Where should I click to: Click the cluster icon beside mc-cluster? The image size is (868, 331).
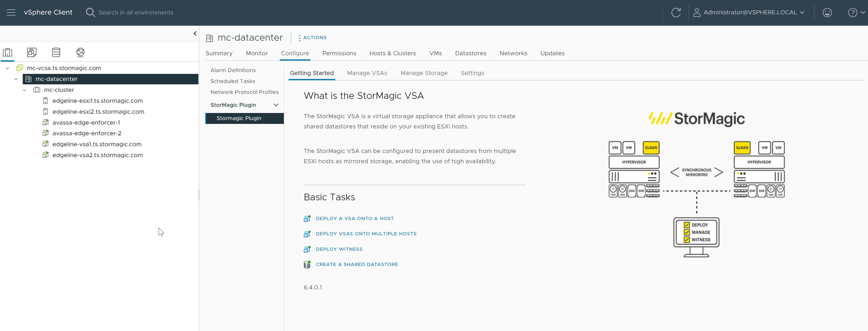pos(37,90)
